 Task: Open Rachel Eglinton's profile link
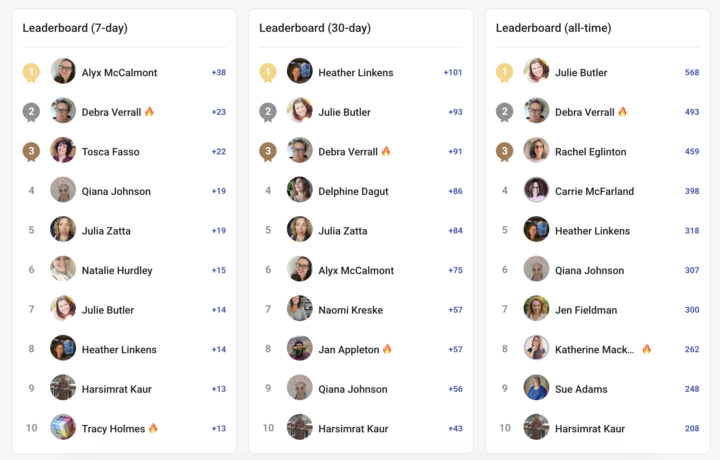pyautogui.click(x=591, y=152)
